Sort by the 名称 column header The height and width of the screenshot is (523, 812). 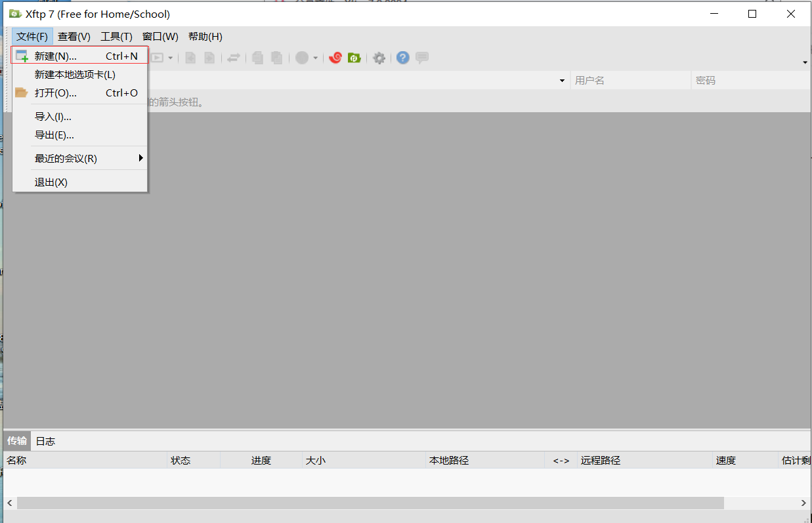click(x=85, y=461)
